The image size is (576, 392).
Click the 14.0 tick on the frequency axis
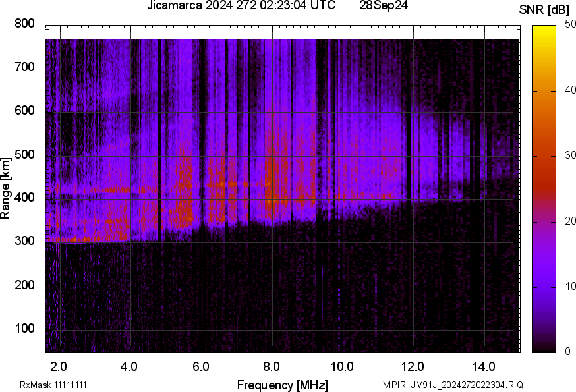[x=484, y=366]
